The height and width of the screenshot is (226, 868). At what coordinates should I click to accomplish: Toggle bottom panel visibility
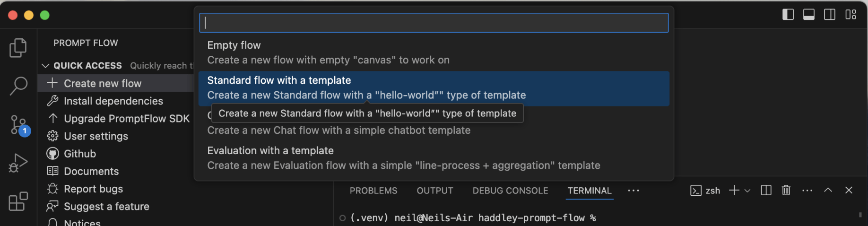[809, 15]
